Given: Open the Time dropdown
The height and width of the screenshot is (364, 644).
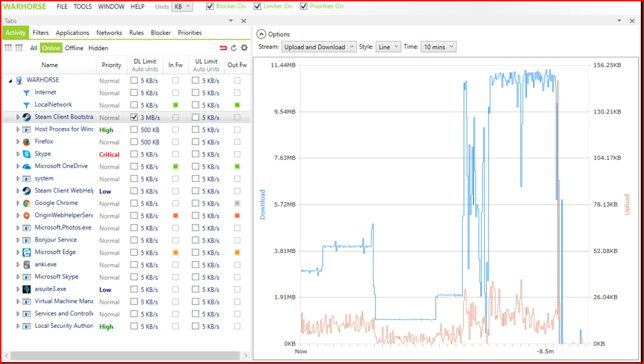Looking at the screenshot, I should point(438,47).
